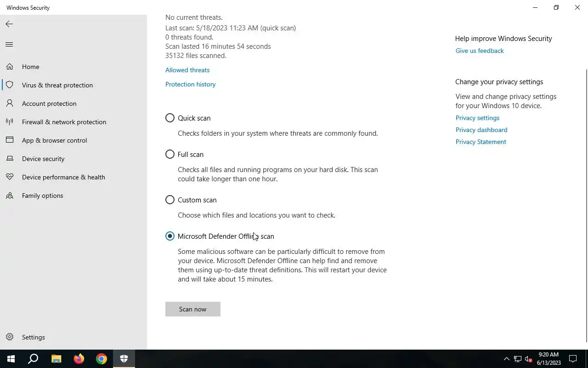This screenshot has height=368, width=588.
Task: Click the Full scan description text
Action: click(278, 174)
